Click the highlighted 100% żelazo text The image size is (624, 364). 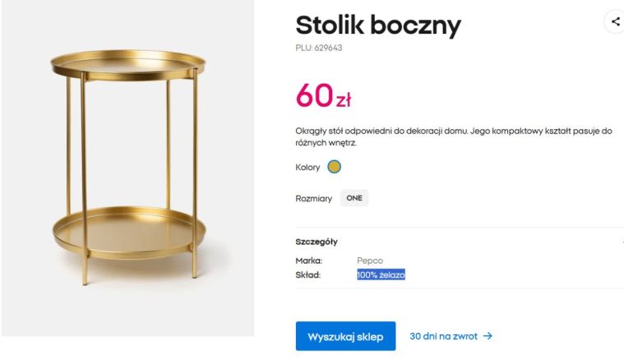(x=381, y=274)
